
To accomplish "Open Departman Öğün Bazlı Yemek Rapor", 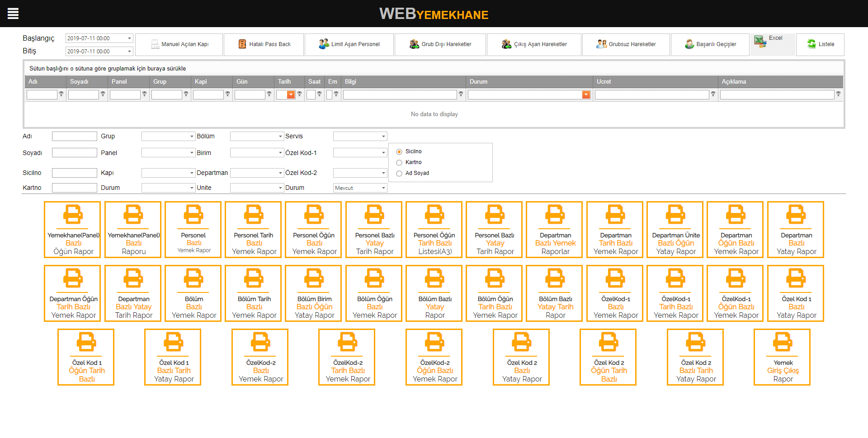I will click(x=736, y=230).
